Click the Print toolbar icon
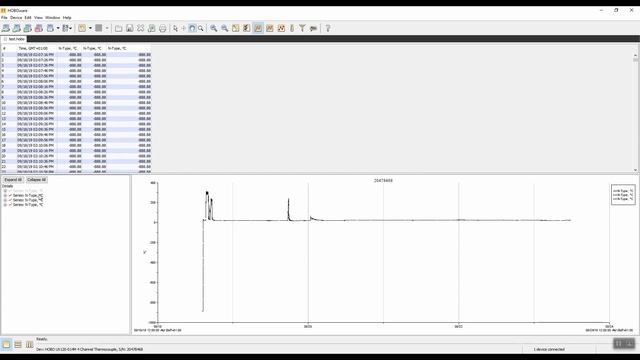The image size is (640, 360). point(162,28)
